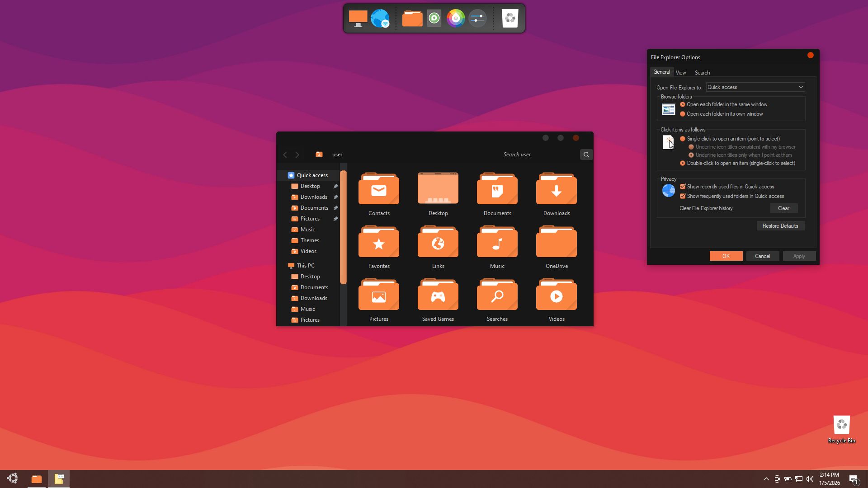Screen dimensions: 868x488
Task: Select Single-click to open an item option
Action: [x=683, y=139]
